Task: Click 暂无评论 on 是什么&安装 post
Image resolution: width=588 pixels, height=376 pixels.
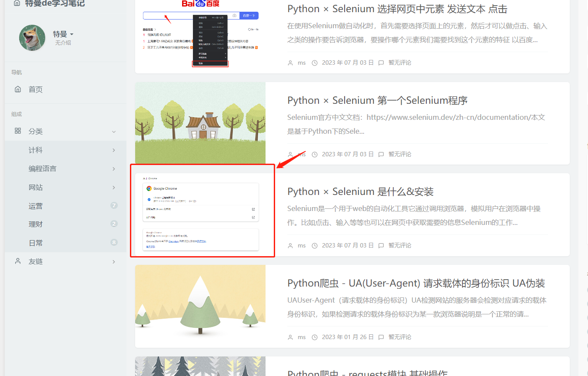Action: tap(400, 245)
